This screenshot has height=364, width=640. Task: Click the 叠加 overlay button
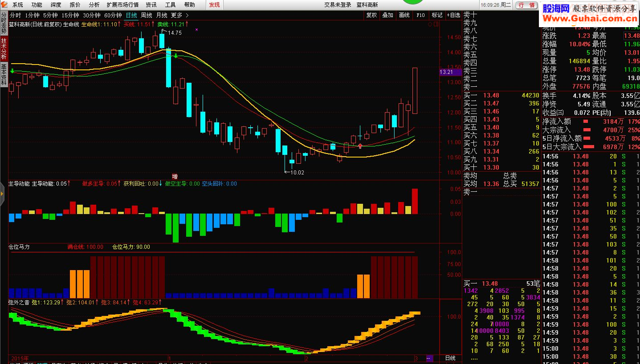pyautogui.click(x=388, y=15)
